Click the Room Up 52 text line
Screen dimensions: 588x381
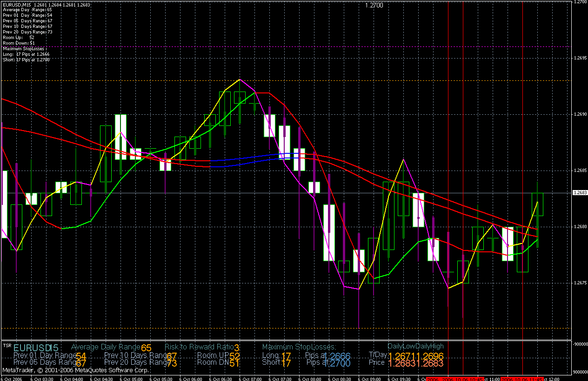(x=19, y=37)
